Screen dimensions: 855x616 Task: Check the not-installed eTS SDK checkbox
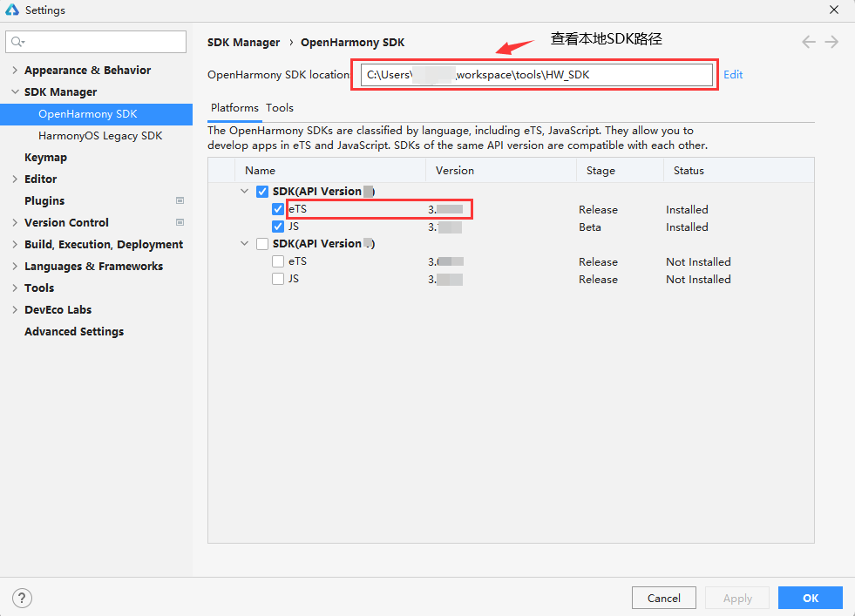[x=278, y=261]
